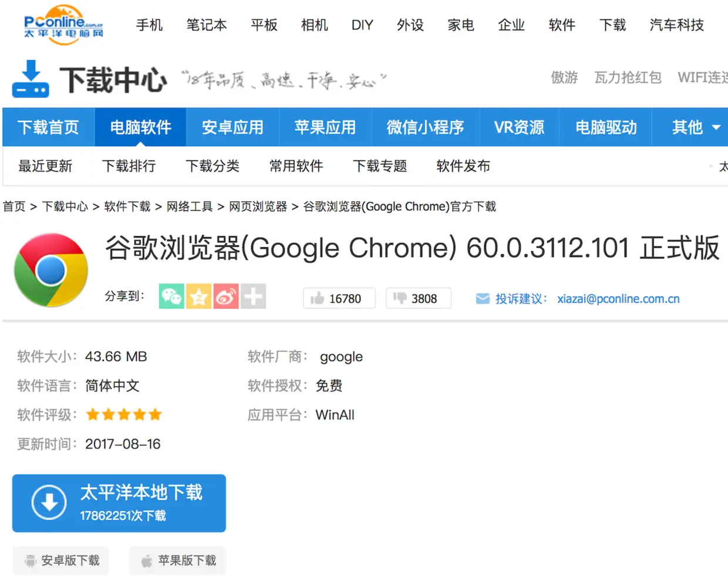Go to 软件发布 submenu
Screen dimensions: 728x584
click(463, 166)
